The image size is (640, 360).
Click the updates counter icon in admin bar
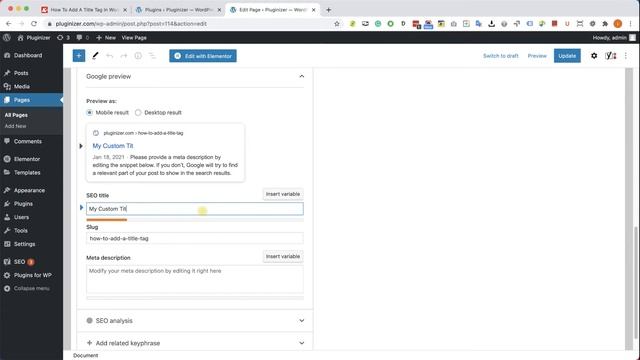coord(63,38)
